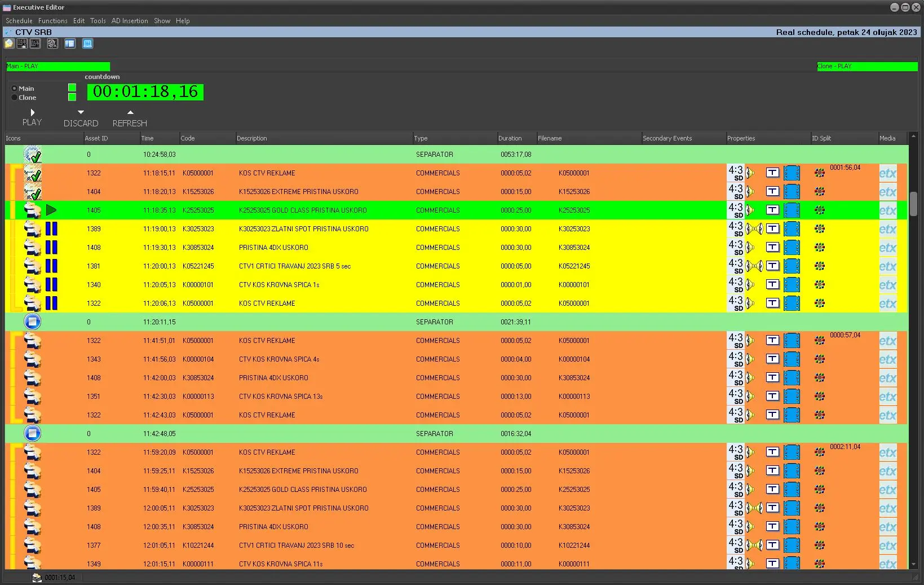Open the AD Insertion menu
The image size is (924, 585).
(x=130, y=21)
